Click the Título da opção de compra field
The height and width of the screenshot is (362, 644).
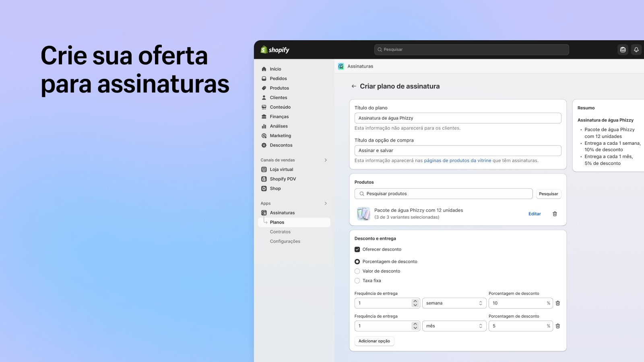pos(458,150)
